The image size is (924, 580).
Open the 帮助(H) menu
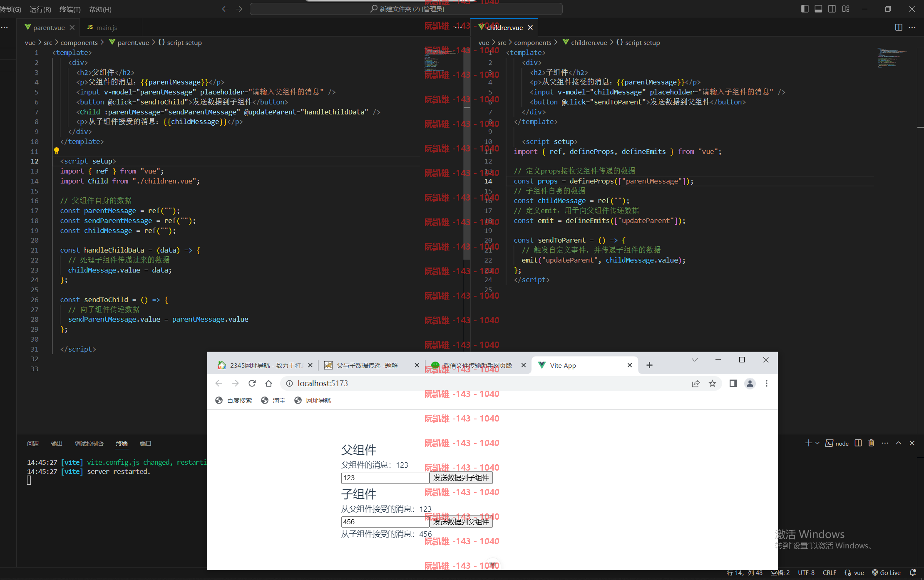pyautogui.click(x=100, y=9)
